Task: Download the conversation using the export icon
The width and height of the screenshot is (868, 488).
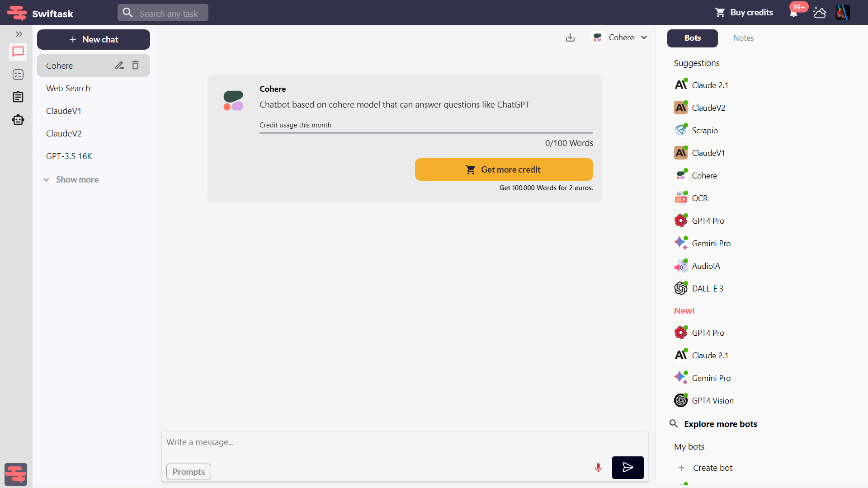Action: click(x=570, y=38)
